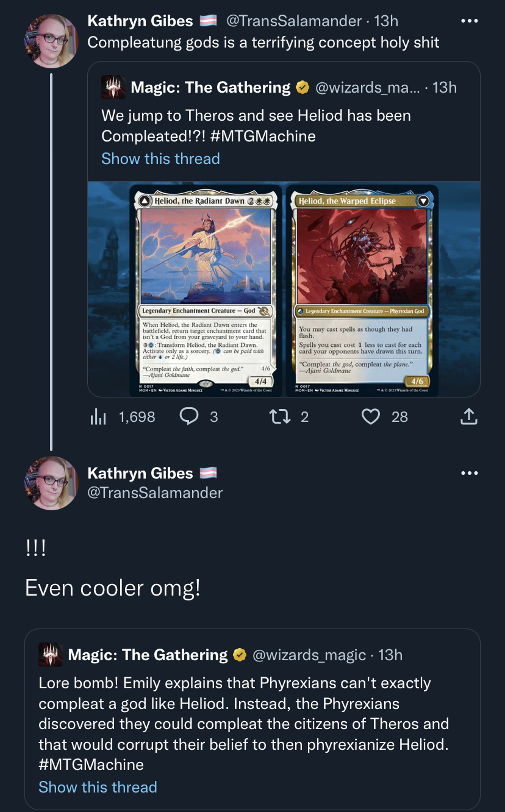505x812 pixels.
Task: Tap the share upload icon
Action: (468, 416)
